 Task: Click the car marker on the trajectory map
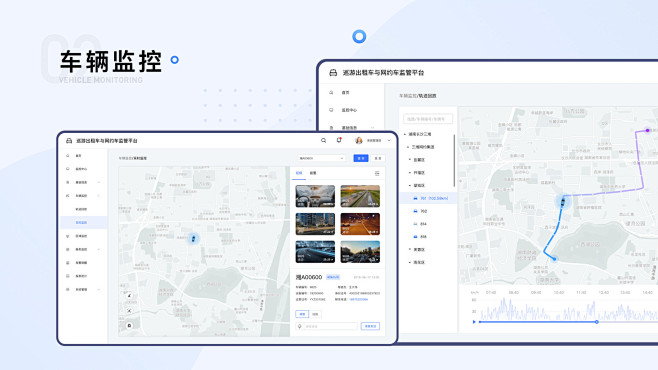563,202
